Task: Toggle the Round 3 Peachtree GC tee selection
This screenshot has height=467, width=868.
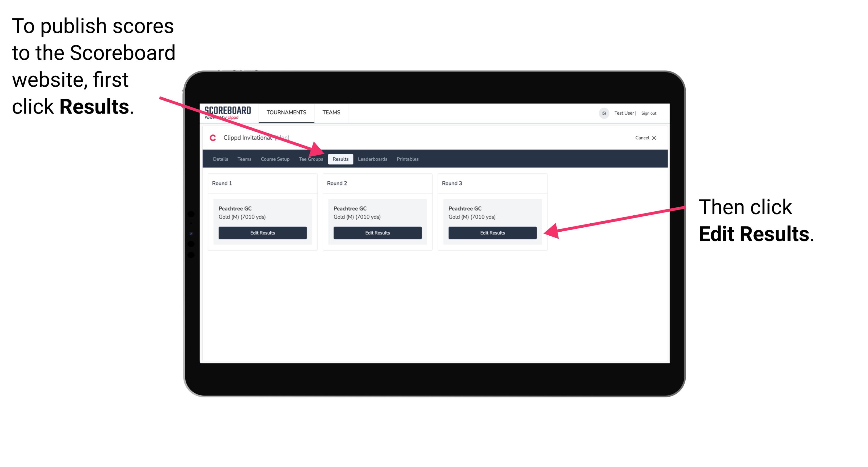Action: [472, 216]
